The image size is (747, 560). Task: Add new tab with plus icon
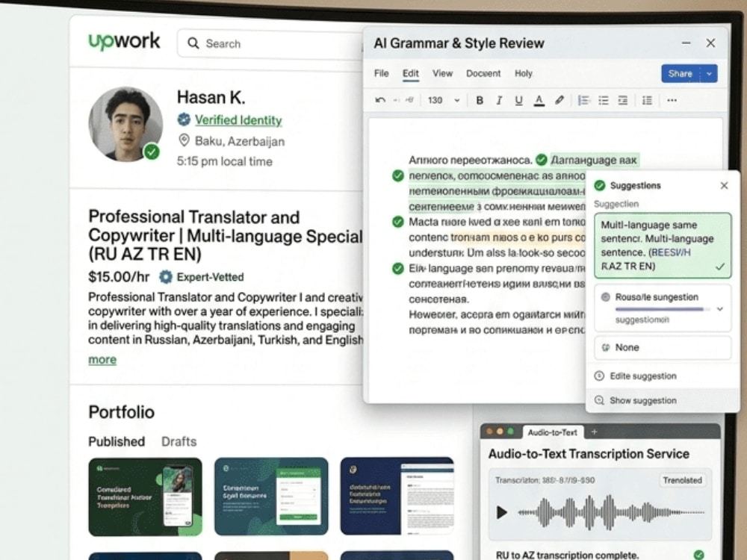point(594,432)
